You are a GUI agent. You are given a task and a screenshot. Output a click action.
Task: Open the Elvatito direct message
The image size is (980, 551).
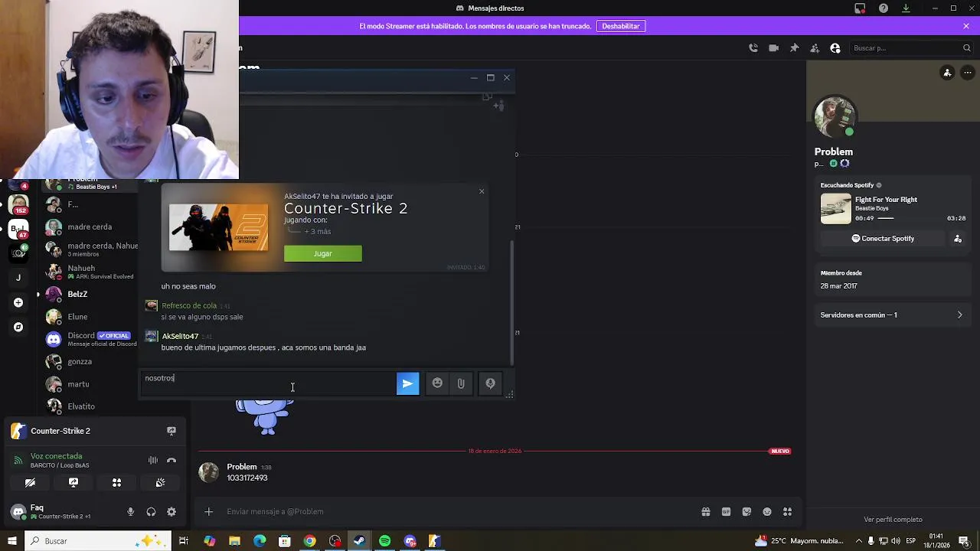(x=90, y=406)
